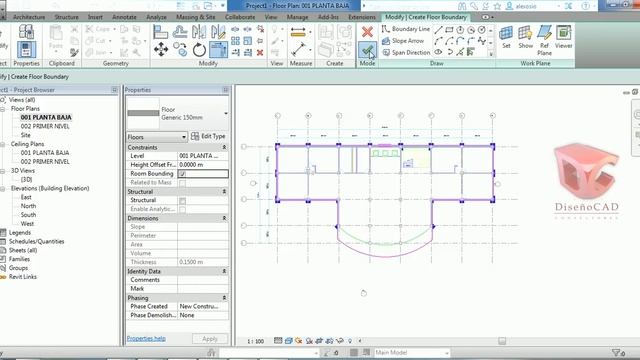
Task: Select the Span Direction tool
Action: click(406, 52)
